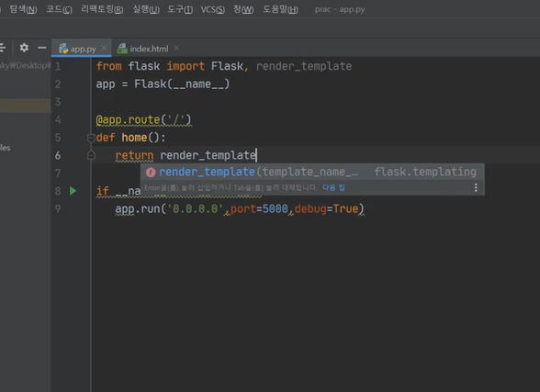Open the VCS(S) menu
The width and height of the screenshot is (540, 392).
(x=212, y=9)
